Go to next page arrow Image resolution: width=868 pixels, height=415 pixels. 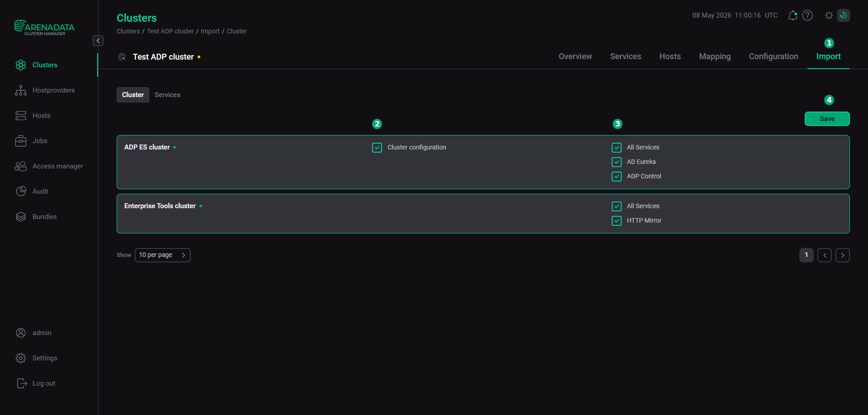[x=842, y=255]
